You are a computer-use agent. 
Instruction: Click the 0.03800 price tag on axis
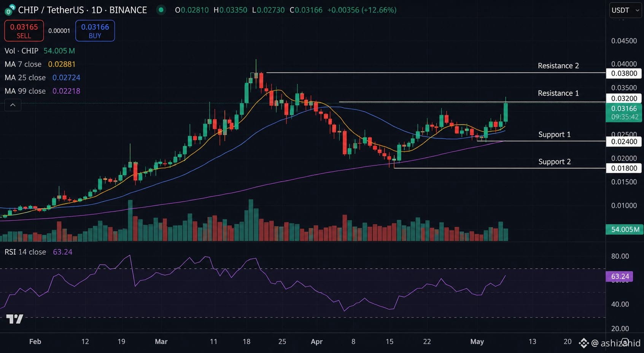pos(624,73)
